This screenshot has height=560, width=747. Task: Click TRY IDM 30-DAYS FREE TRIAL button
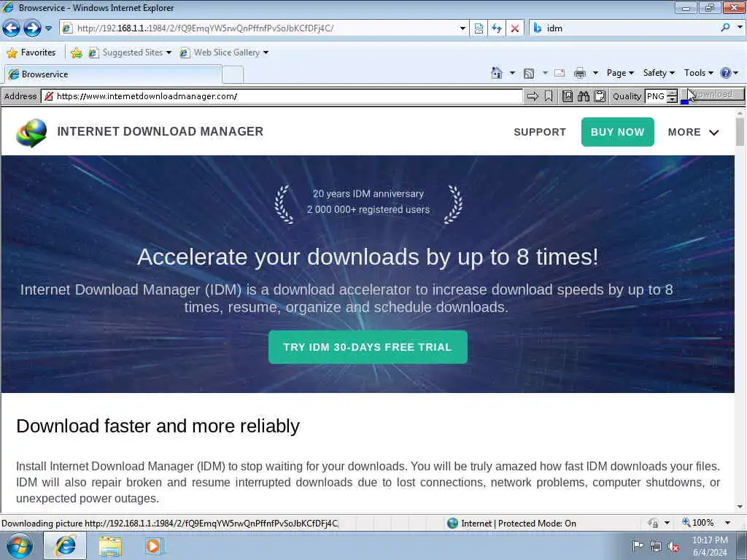(x=368, y=347)
